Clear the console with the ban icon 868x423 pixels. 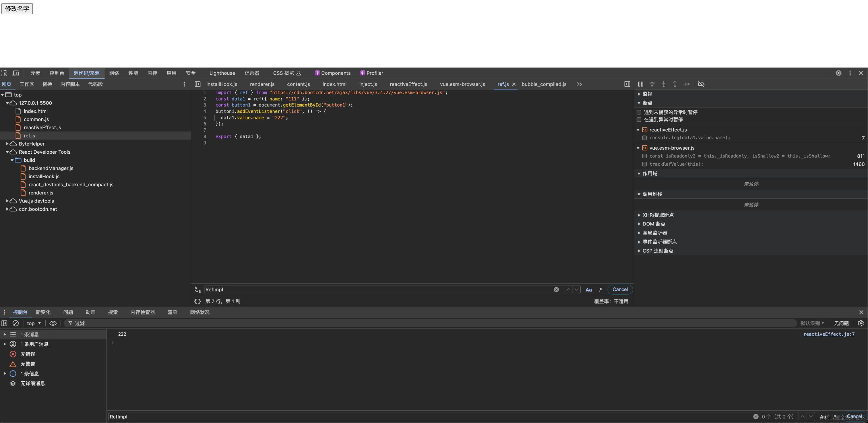(x=15, y=323)
